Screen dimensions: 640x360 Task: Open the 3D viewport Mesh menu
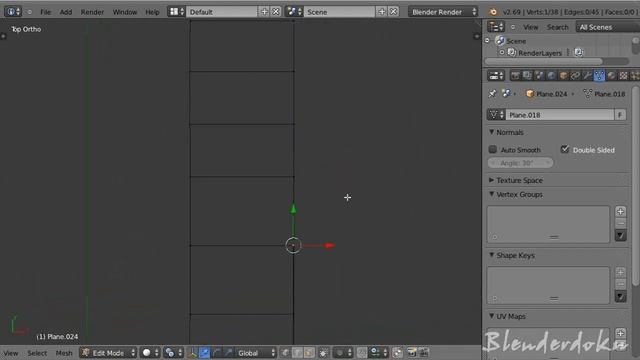pyautogui.click(x=64, y=353)
